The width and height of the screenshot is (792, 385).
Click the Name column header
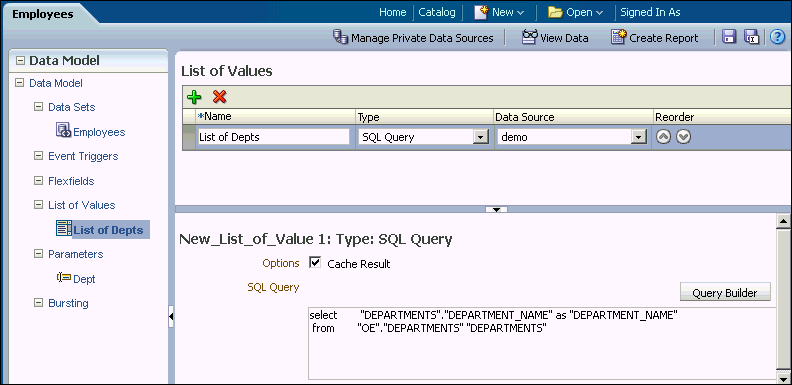275,117
